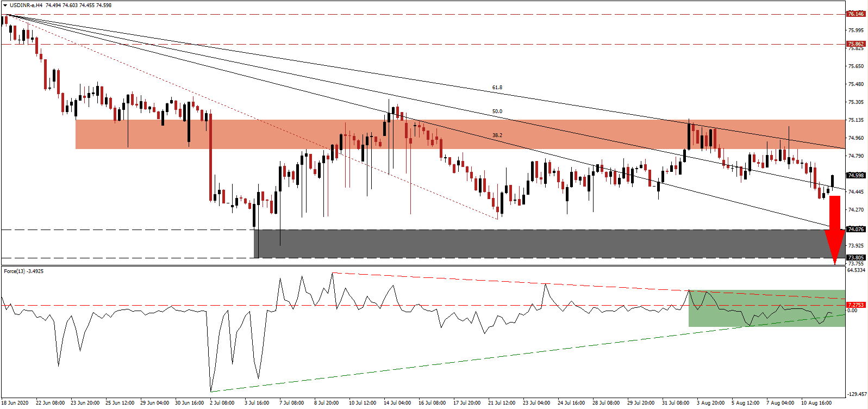Select the 50.0 Fibonacci fan label
868x409 pixels.
tap(497, 111)
